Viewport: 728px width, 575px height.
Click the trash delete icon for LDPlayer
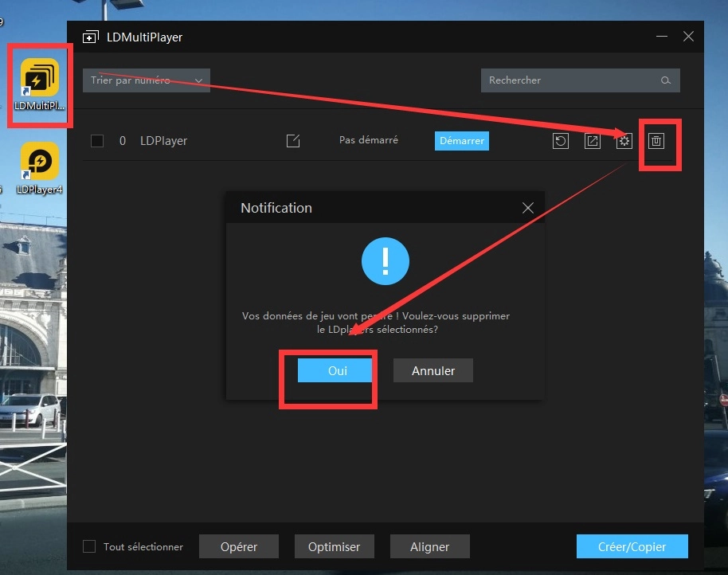[x=656, y=141]
